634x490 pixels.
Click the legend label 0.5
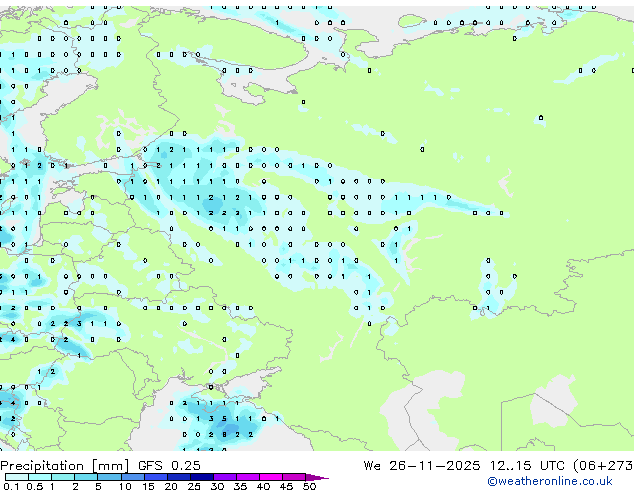pos(35,486)
